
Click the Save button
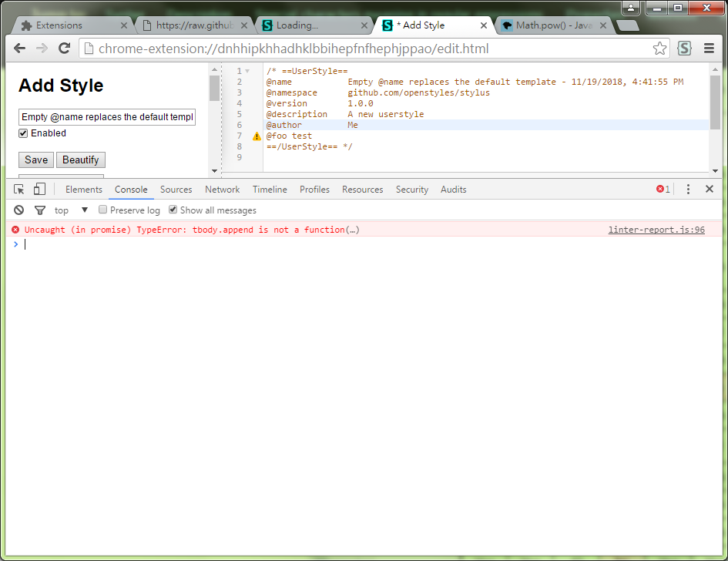pyautogui.click(x=36, y=160)
